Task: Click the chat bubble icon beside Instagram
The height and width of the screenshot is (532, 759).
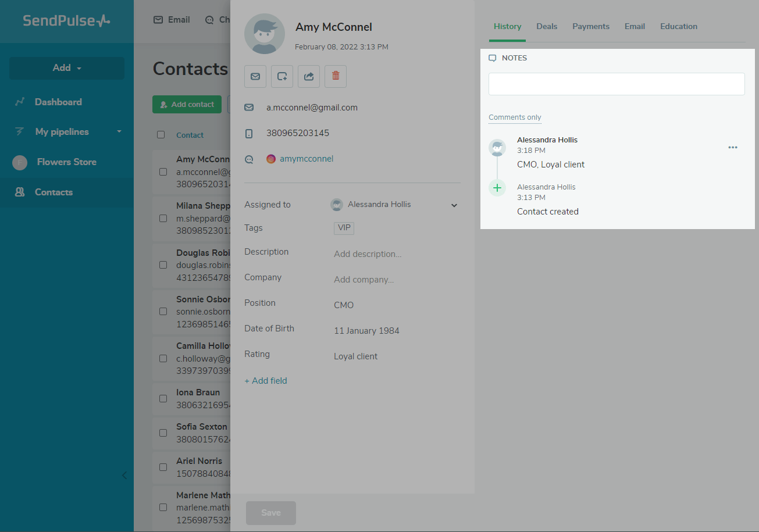Action: [249, 159]
